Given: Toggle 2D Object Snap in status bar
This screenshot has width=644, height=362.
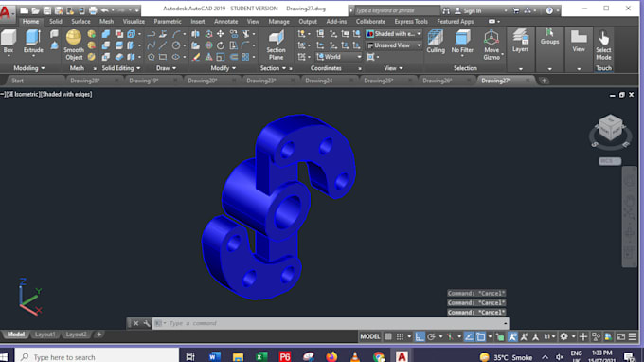Looking at the screenshot, I should coord(480,337).
